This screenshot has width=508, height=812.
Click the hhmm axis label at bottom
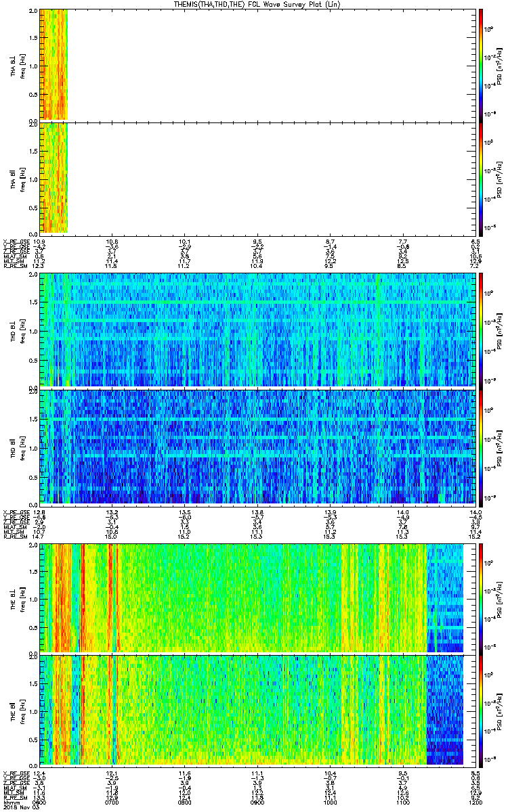[10, 803]
